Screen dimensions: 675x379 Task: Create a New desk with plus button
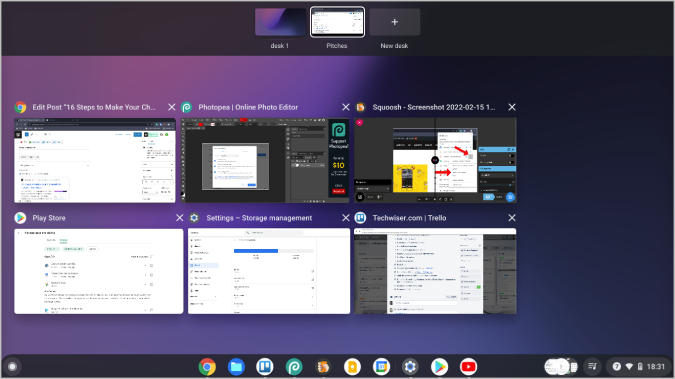394,22
